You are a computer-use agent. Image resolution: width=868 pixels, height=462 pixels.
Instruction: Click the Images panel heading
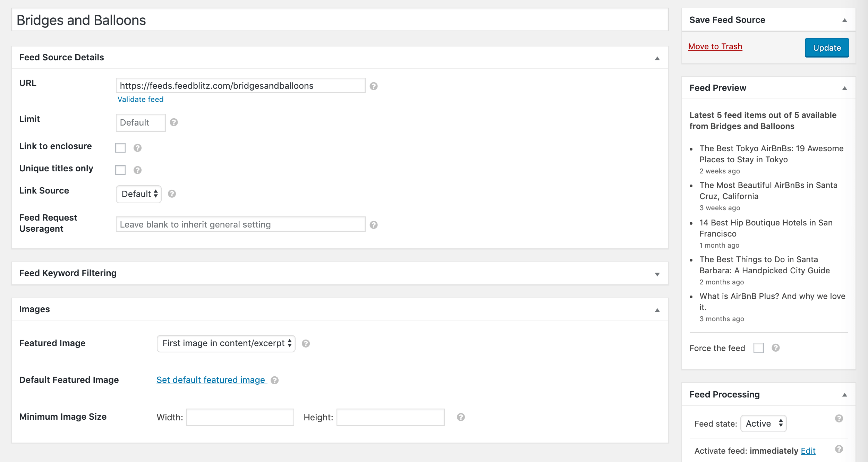(x=34, y=309)
